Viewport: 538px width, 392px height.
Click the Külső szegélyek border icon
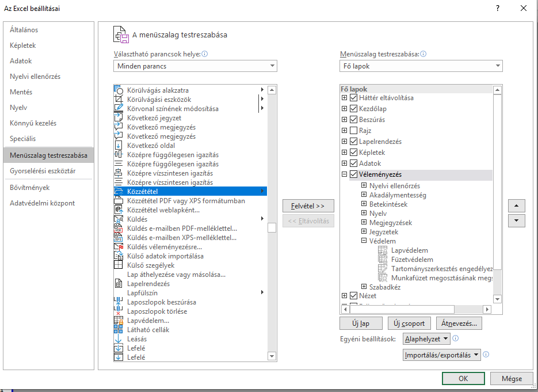pyautogui.click(x=119, y=265)
